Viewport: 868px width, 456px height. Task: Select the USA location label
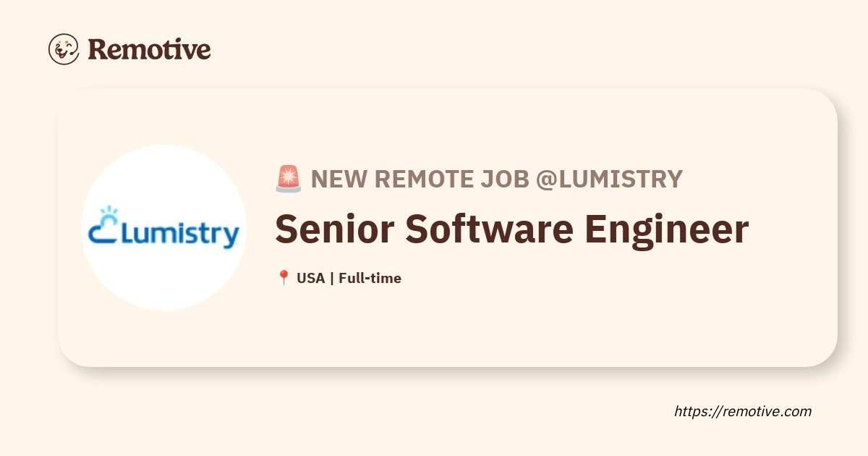(310, 278)
